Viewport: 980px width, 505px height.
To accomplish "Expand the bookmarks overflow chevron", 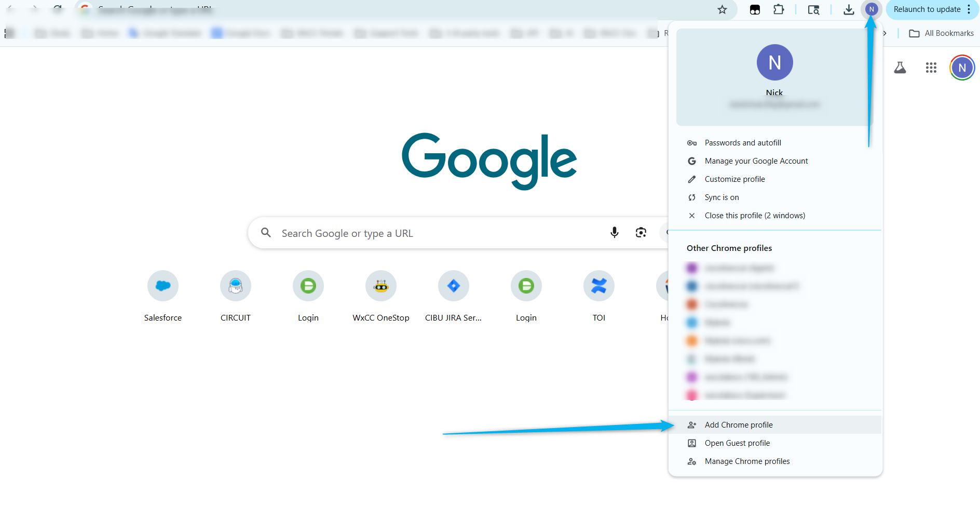I will click(x=884, y=33).
